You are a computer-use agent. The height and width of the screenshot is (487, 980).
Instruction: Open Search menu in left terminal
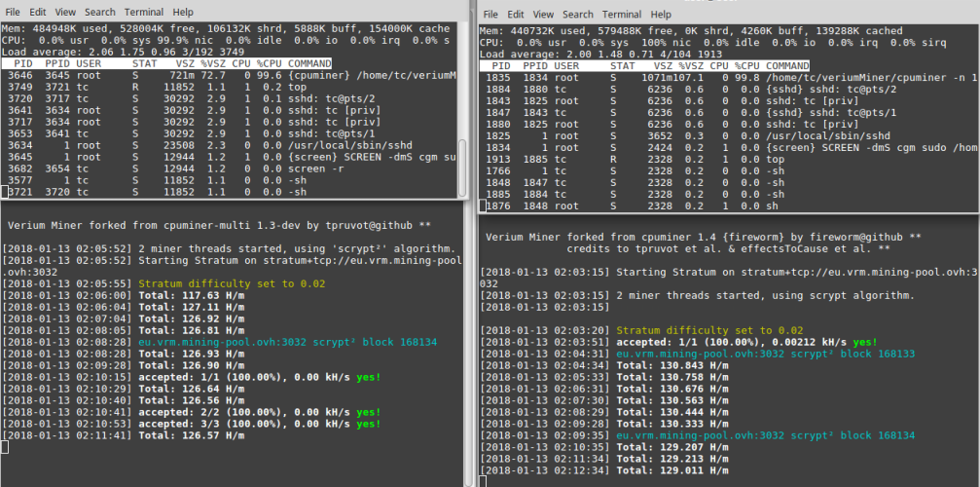tap(100, 12)
